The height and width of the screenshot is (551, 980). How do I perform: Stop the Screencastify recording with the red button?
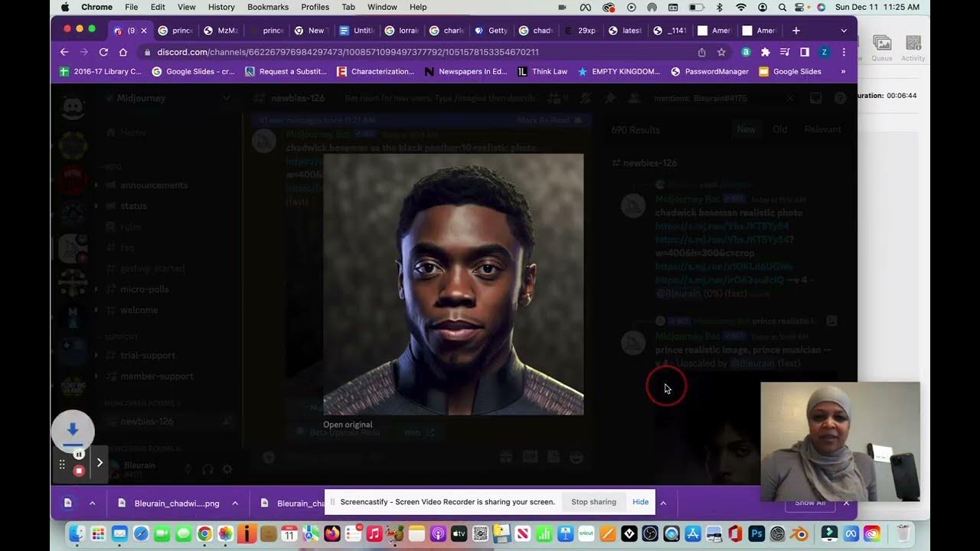pos(78,471)
